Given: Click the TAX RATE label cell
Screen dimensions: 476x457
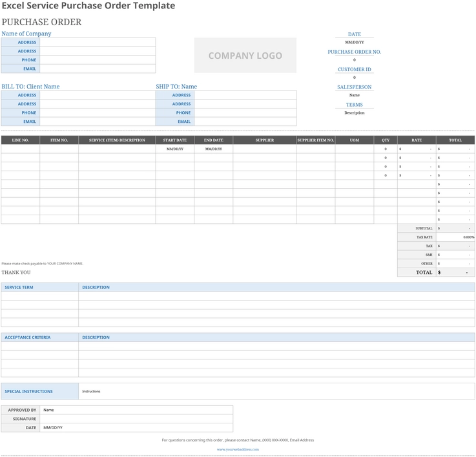Looking at the screenshot, I should pos(417,237).
